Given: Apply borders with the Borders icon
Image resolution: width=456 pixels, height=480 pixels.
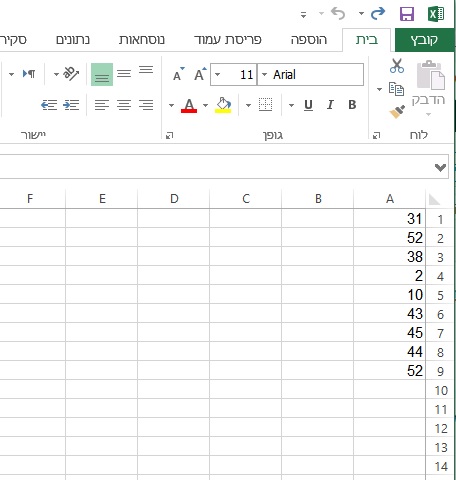Looking at the screenshot, I should [x=266, y=105].
